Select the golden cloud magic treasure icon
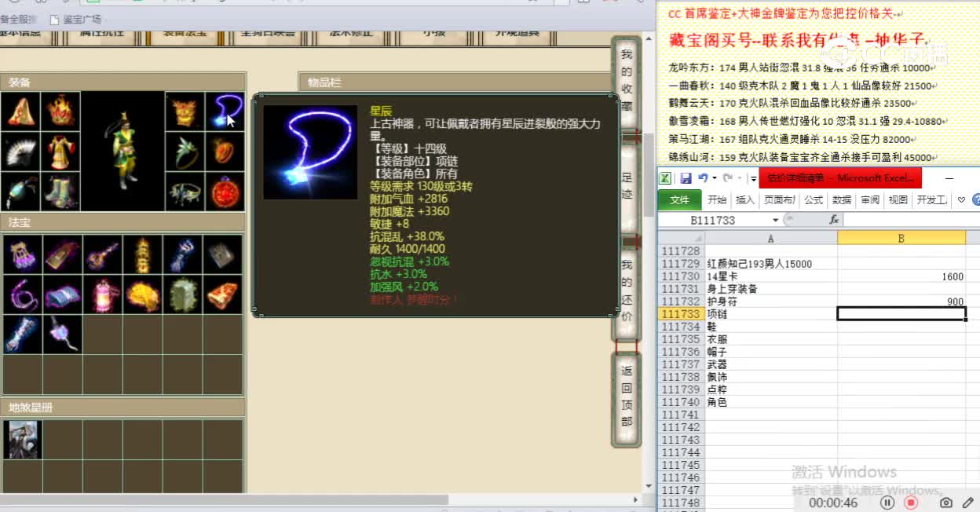This screenshot has height=512, width=980. point(142,294)
